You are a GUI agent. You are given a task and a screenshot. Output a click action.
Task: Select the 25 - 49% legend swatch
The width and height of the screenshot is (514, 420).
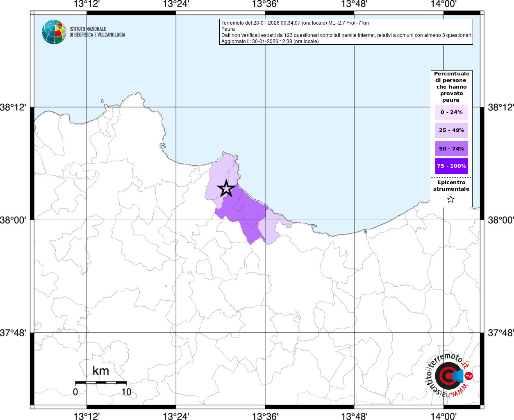(451, 130)
